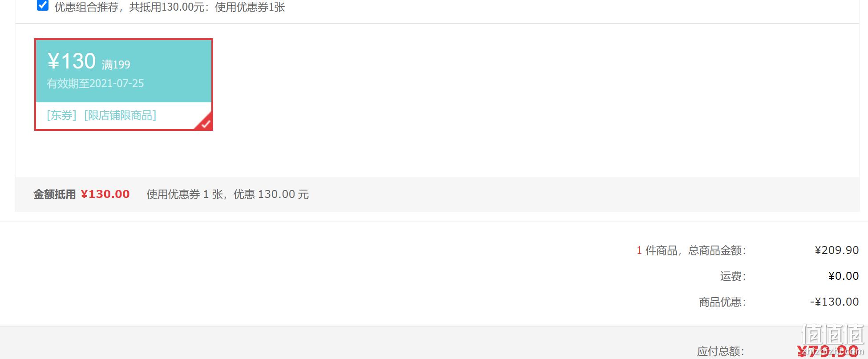Click the 商品优惠 -¥130.00 discount value
Image resolution: width=868 pixels, height=359 pixels.
[x=834, y=302]
